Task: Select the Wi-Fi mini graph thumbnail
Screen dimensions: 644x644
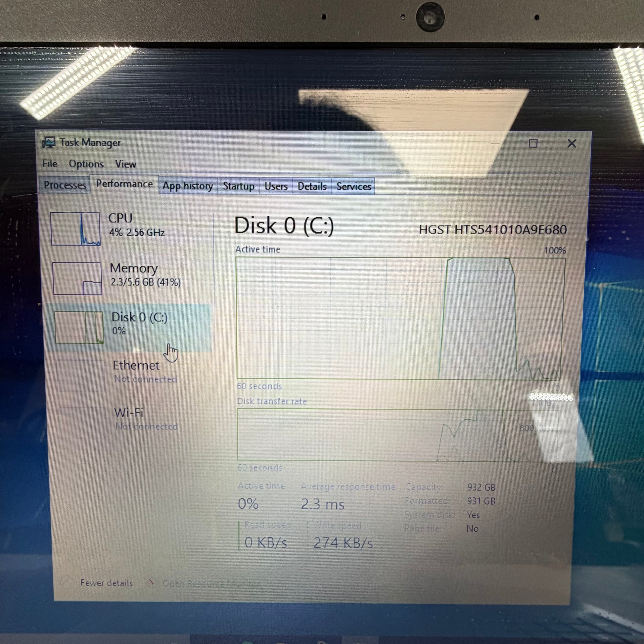Action: point(82,422)
